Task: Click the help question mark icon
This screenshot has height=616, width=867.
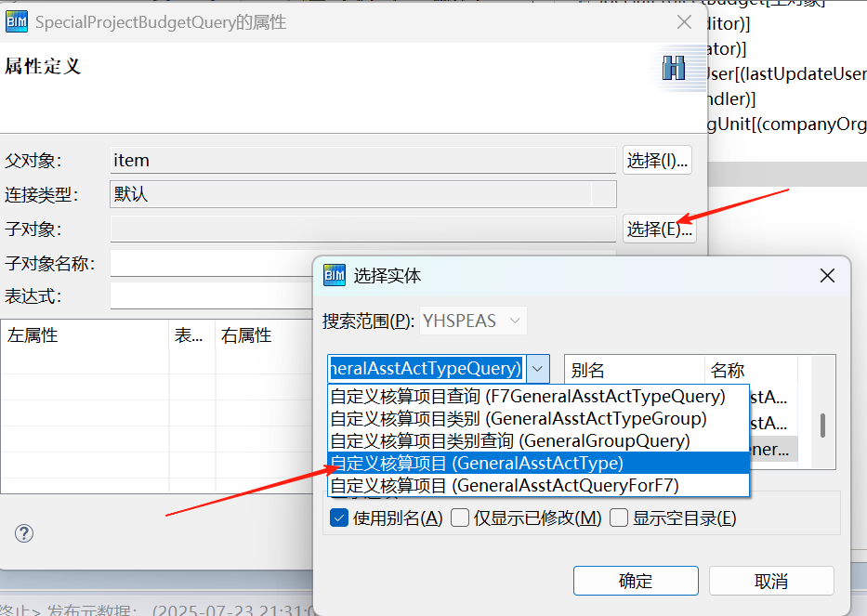Action: (x=24, y=532)
